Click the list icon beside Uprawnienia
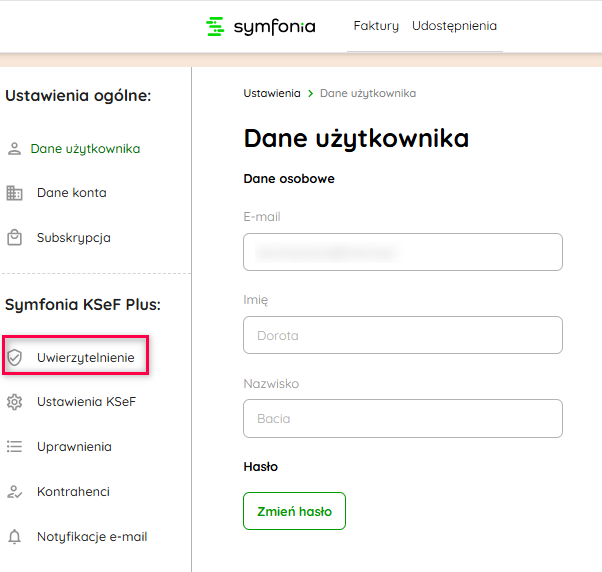This screenshot has height=572, width=602. 14,447
